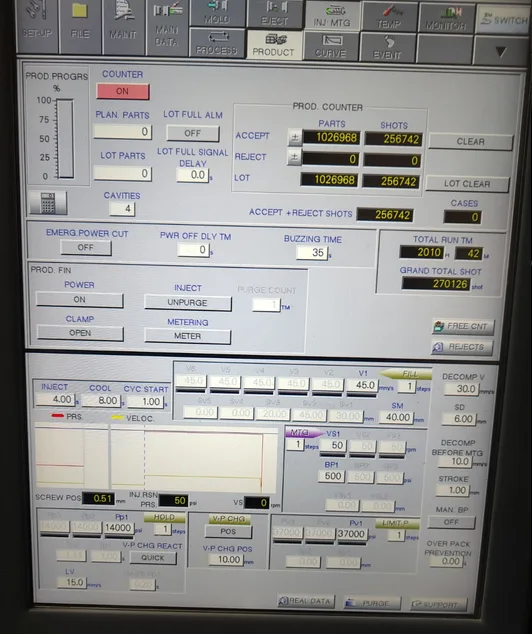Click the ± adjuster beside ACCEPT parts
Screen dimensions: 532x634
[x=295, y=138]
